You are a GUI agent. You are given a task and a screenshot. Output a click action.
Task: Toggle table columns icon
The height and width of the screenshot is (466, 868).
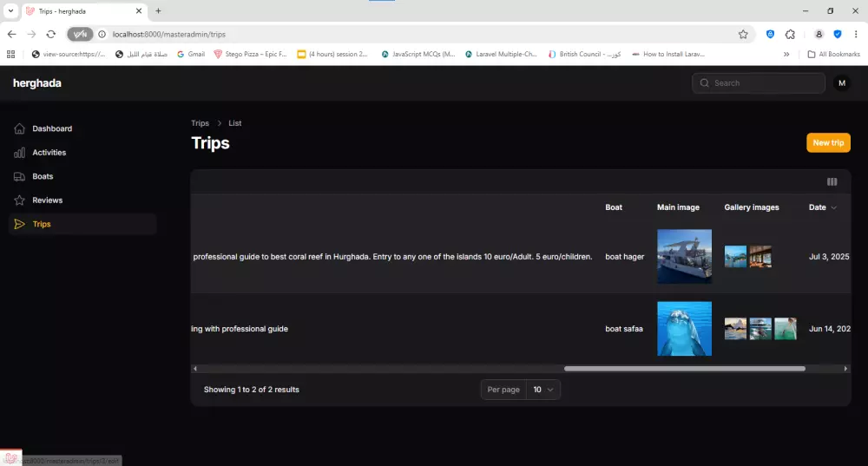[x=832, y=181]
